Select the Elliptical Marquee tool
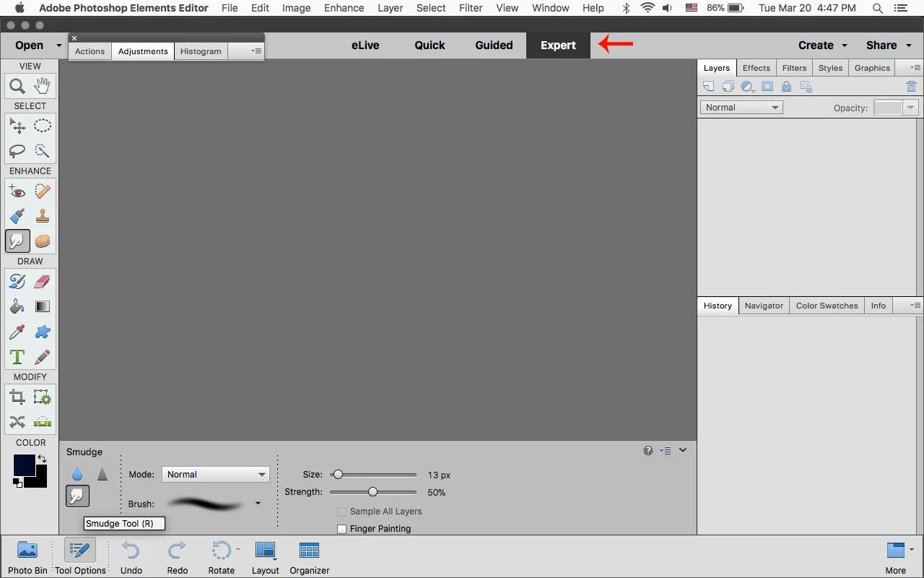Screen dimensions: 924x578 point(43,126)
